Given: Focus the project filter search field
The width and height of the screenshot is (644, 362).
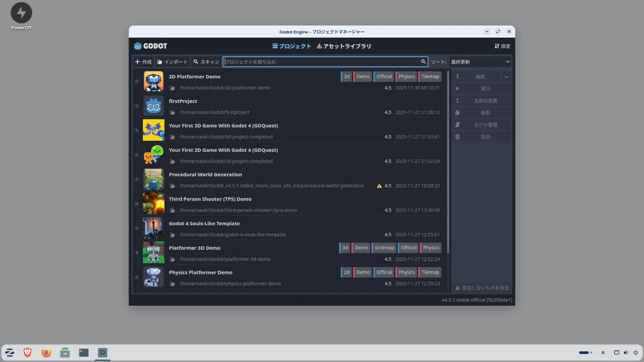Looking at the screenshot, I should [x=325, y=62].
